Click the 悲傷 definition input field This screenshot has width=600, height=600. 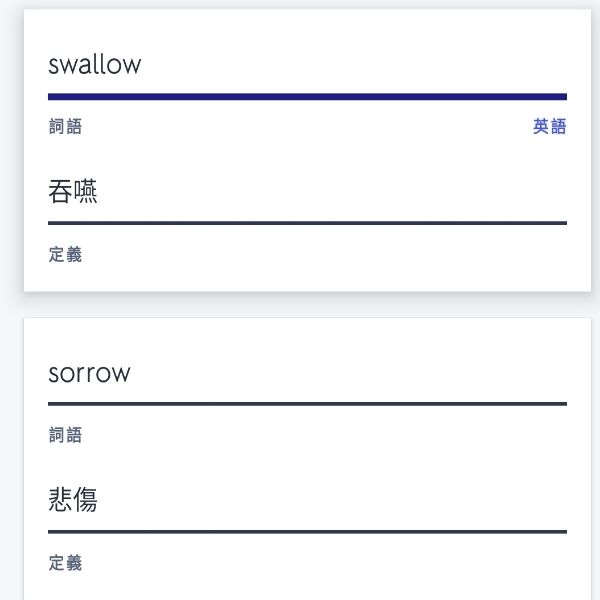coord(73,500)
